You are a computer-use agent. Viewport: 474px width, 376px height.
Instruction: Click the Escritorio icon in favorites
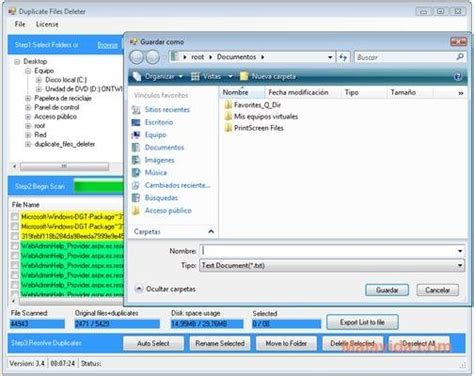coord(136,122)
